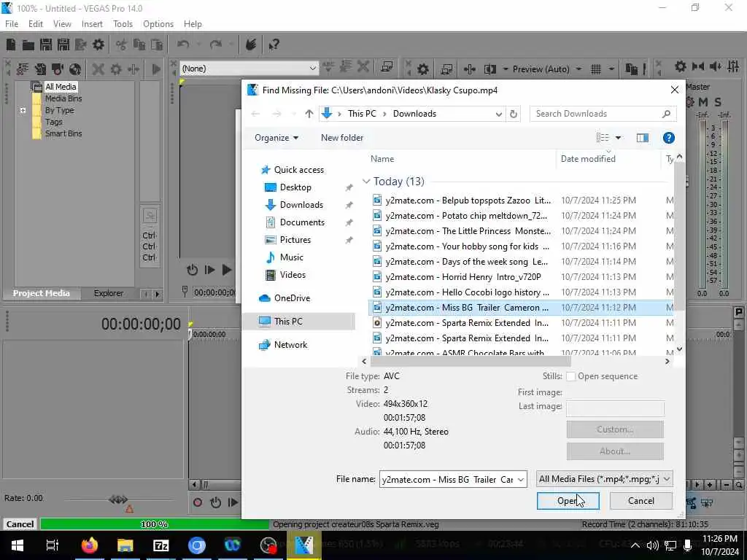Click New folder in the dialog toolbar

coord(342,138)
